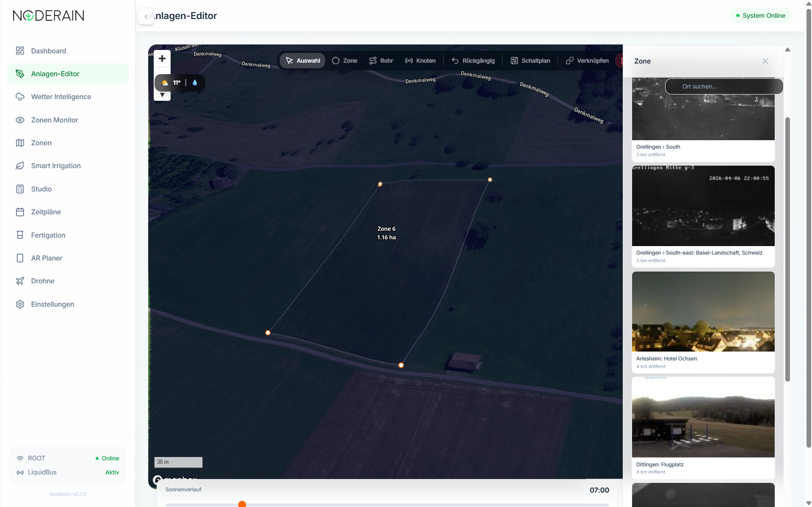Click the Grellingen › South caption

coord(658,147)
